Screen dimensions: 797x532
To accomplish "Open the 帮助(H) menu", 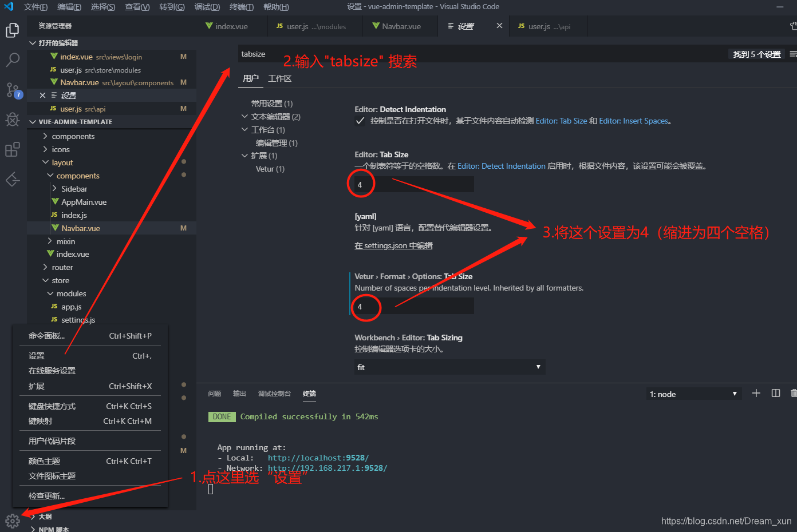I will click(x=276, y=7).
